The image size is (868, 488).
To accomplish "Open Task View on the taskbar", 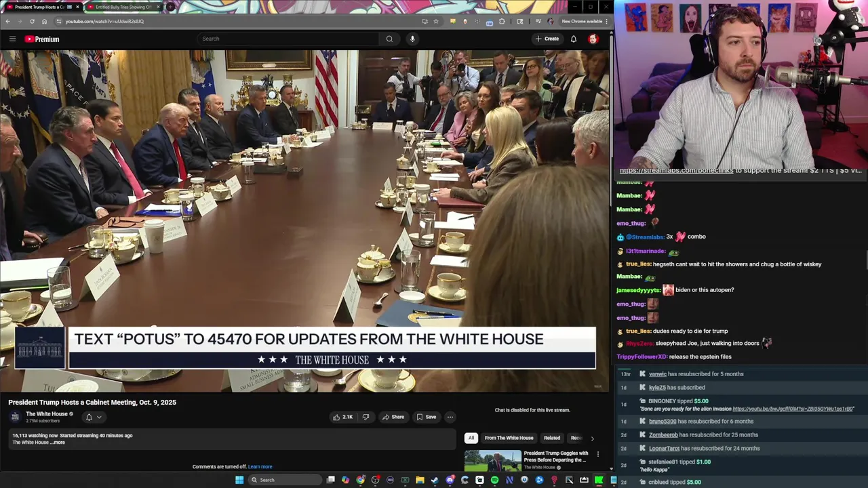I will coord(331,480).
